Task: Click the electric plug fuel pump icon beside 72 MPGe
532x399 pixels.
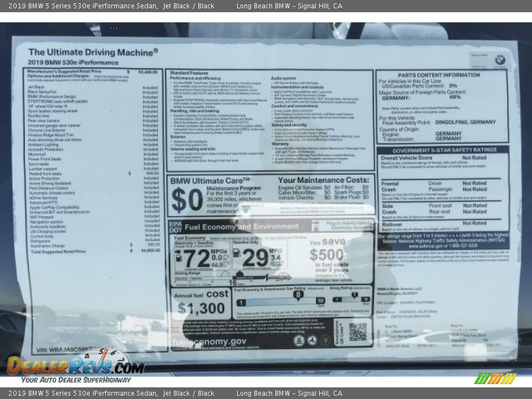Action: [178, 257]
